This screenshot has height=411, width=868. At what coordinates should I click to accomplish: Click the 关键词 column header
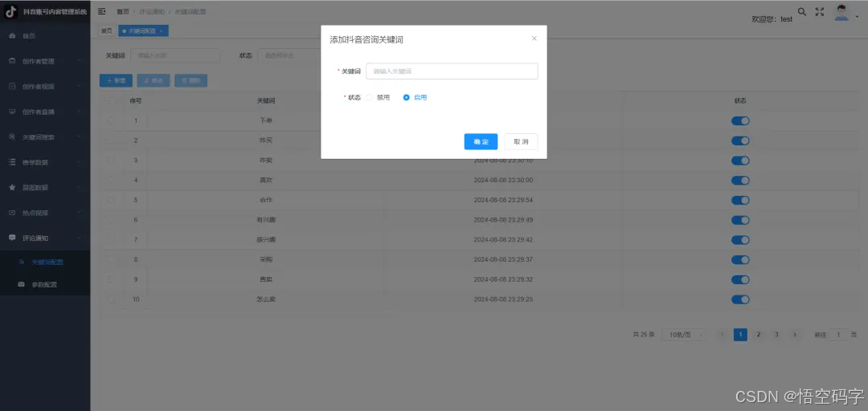266,101
